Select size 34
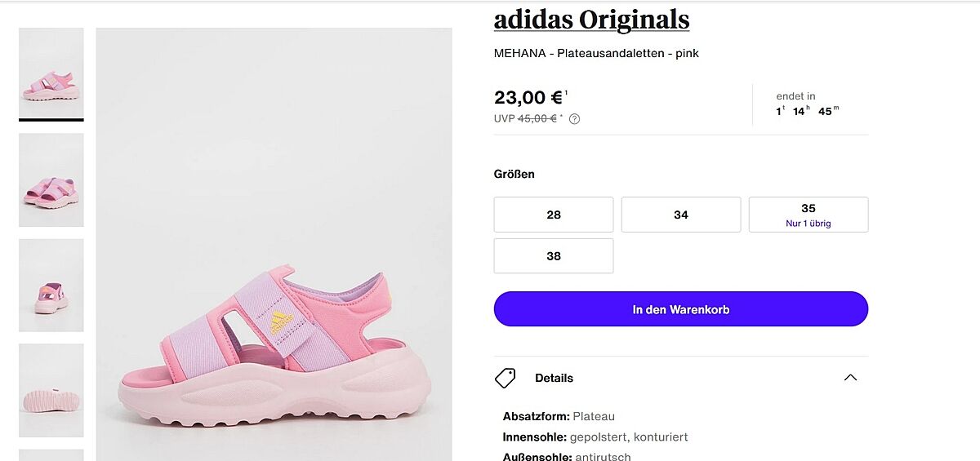Viewport: 980px width, 461px height. 681,215
